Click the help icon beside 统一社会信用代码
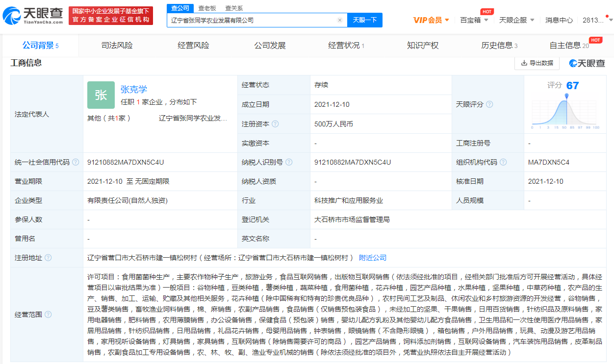This screenshot has height=364, width=614. click(x=76, y=162)
